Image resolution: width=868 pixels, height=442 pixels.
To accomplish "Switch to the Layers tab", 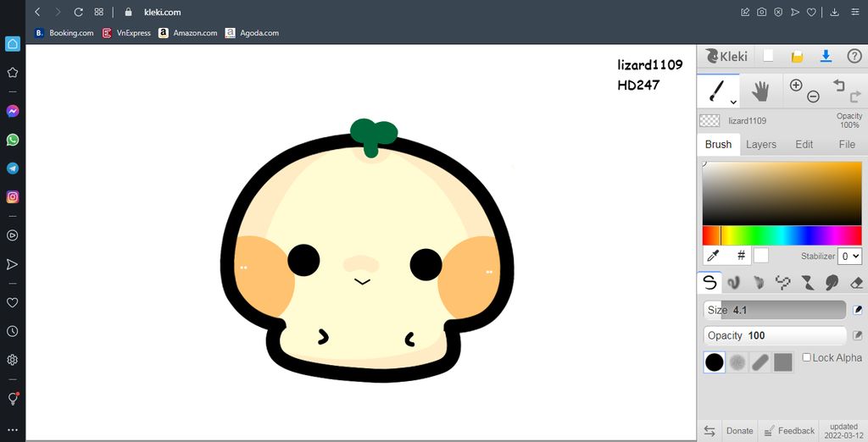I will click(x=761, y=145).
